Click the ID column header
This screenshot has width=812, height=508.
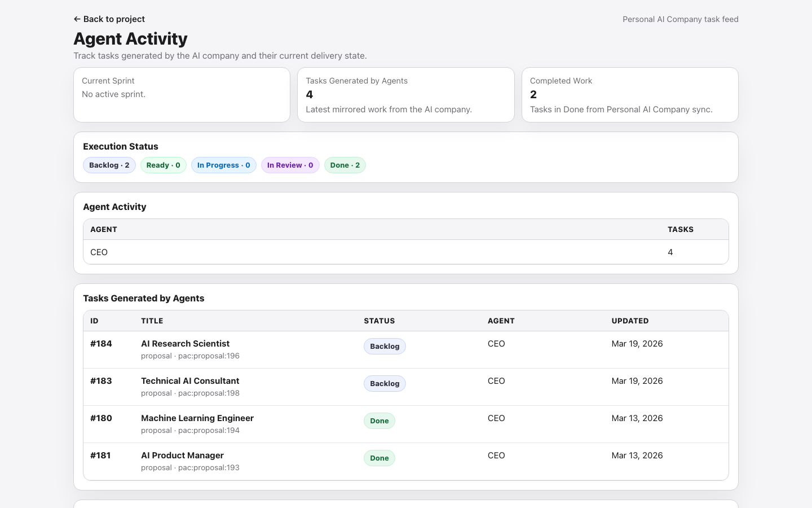tap(94, 321)
